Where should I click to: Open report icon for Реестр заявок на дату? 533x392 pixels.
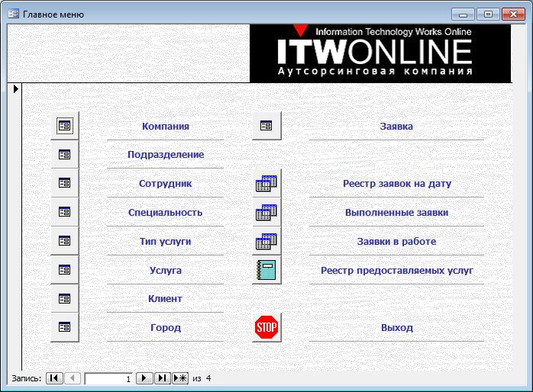[x=266, y=183]
